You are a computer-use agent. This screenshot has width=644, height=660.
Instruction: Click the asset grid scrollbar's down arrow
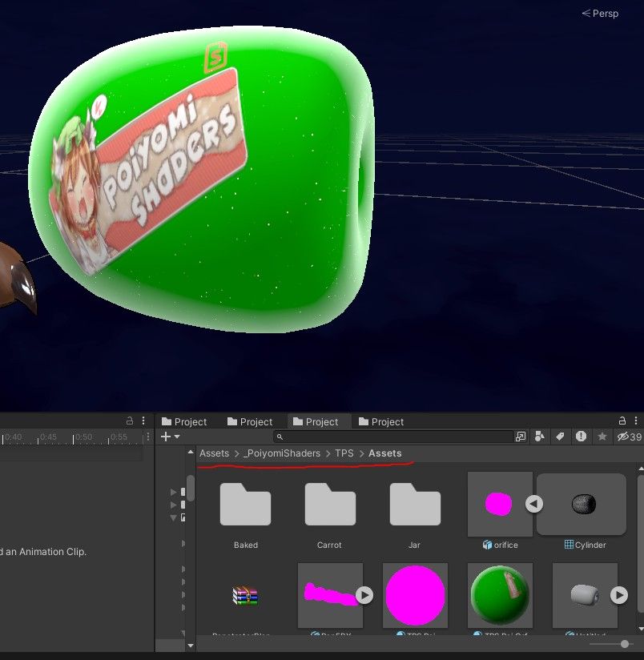641,629
